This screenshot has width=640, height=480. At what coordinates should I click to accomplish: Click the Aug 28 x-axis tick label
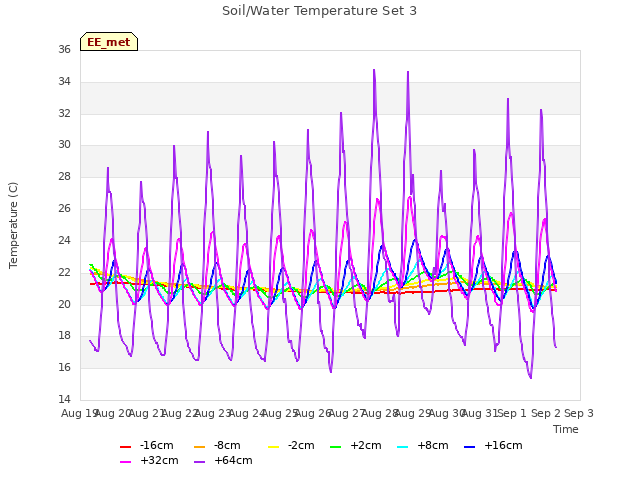tap(380, 413)
